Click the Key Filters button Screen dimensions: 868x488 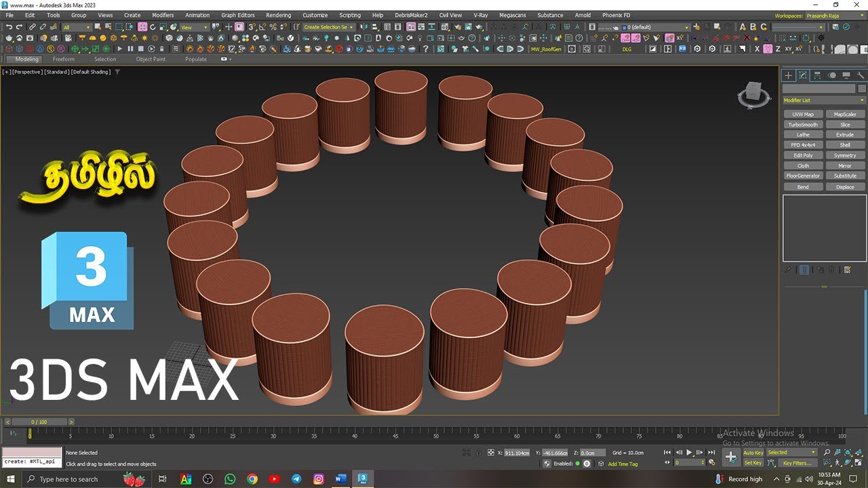797,463
